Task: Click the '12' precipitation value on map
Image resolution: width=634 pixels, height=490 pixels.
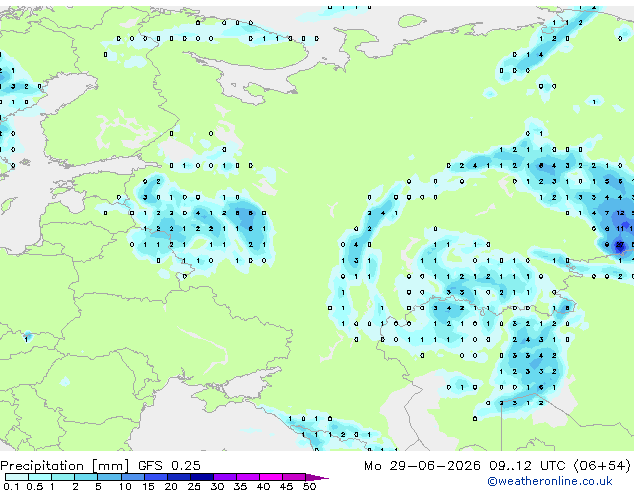Action: [620, 213]
